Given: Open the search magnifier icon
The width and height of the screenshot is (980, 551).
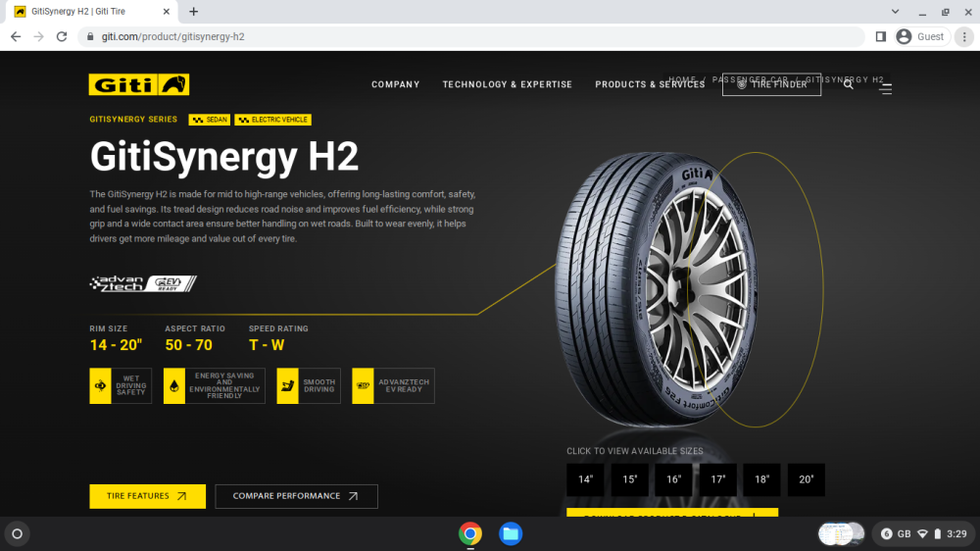Looking at the screenshot, I should 848,84.
